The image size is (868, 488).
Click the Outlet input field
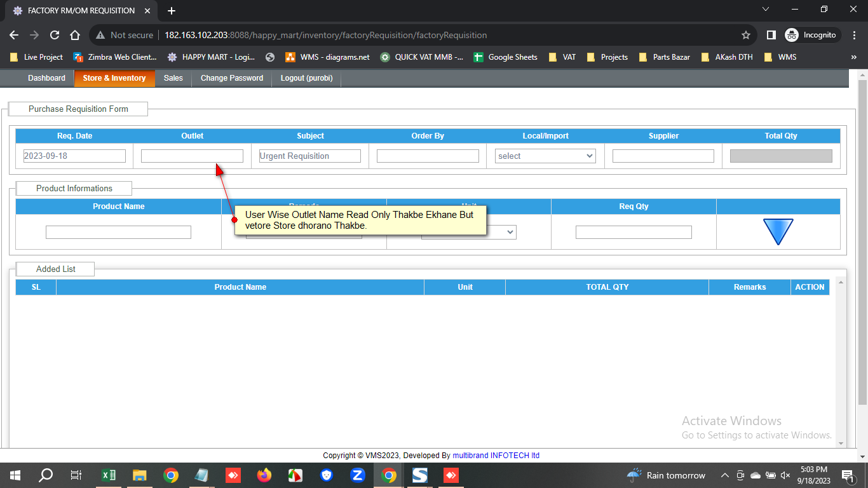pyautogui.click(x=192, y=156)
